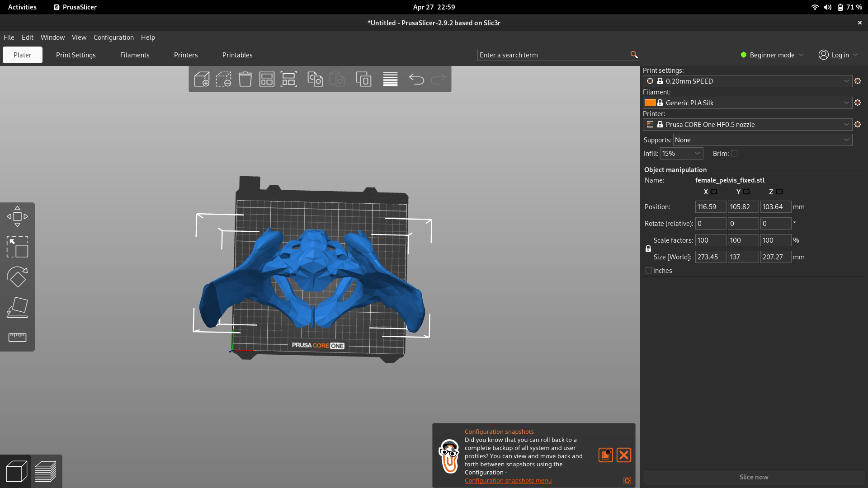Click the Delete selected object icon
The image size is (868, 488).
pyautogui.click(x=223, y=79)
